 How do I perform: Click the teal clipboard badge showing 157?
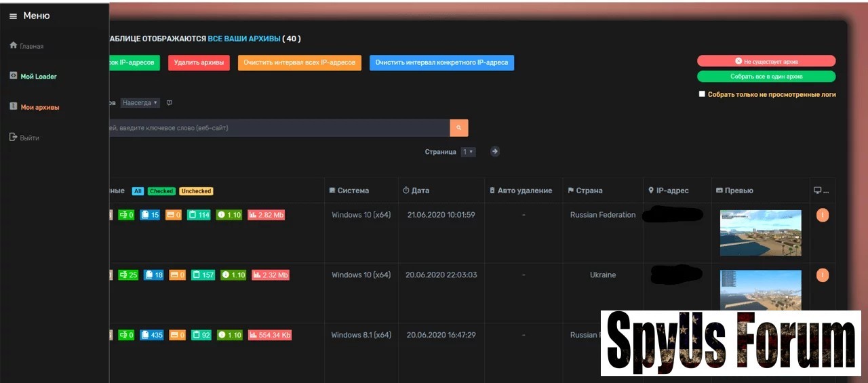203,275
